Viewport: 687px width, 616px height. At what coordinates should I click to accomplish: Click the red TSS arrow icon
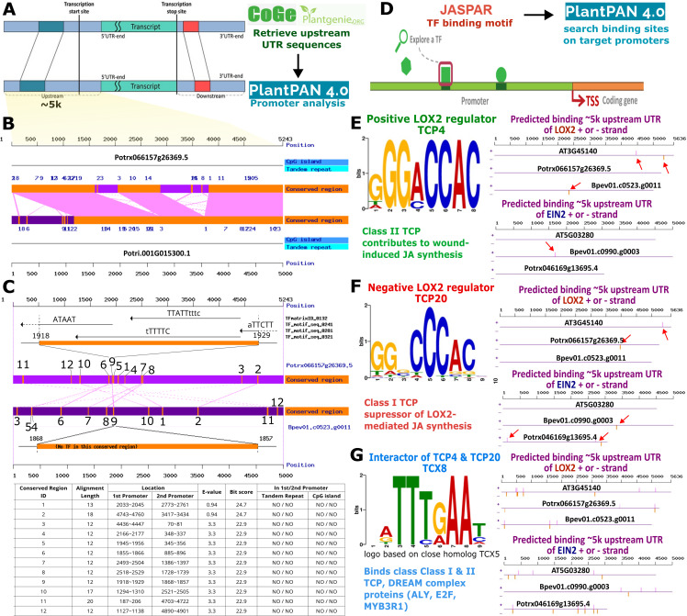click(579, 96)
